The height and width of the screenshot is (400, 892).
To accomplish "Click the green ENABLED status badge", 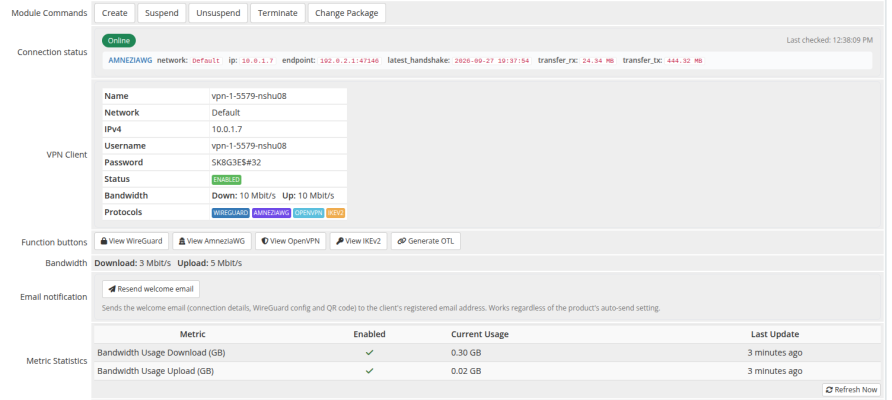I will coord(226,180).
